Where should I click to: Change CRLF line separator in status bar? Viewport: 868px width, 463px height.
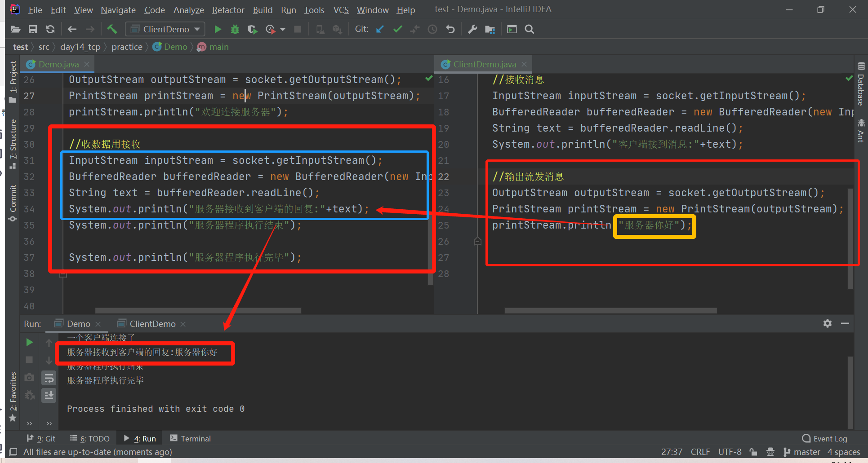tap(700, 452)
